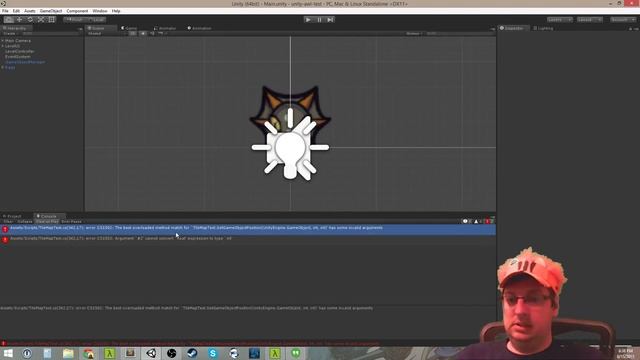Select Main Camera in the Hierarchy
The height and width of the screenshot is (360, 640).
[18, 41]
